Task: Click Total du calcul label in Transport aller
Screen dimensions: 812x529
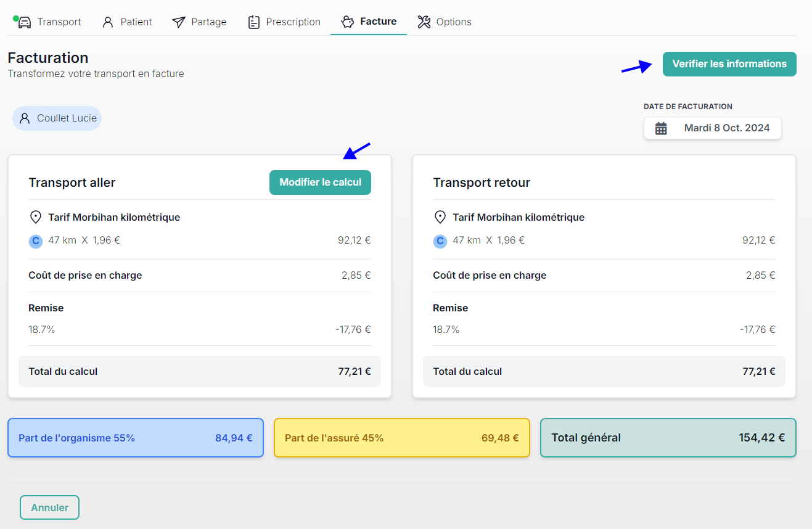Action: click(63, 372)
